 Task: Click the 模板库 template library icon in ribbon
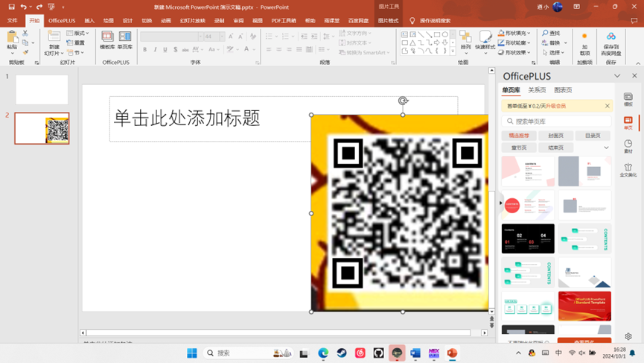pos(107,40)
